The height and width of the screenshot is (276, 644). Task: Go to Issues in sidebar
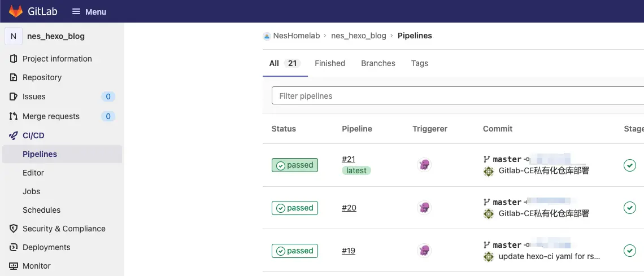click(x=34, y=97)
